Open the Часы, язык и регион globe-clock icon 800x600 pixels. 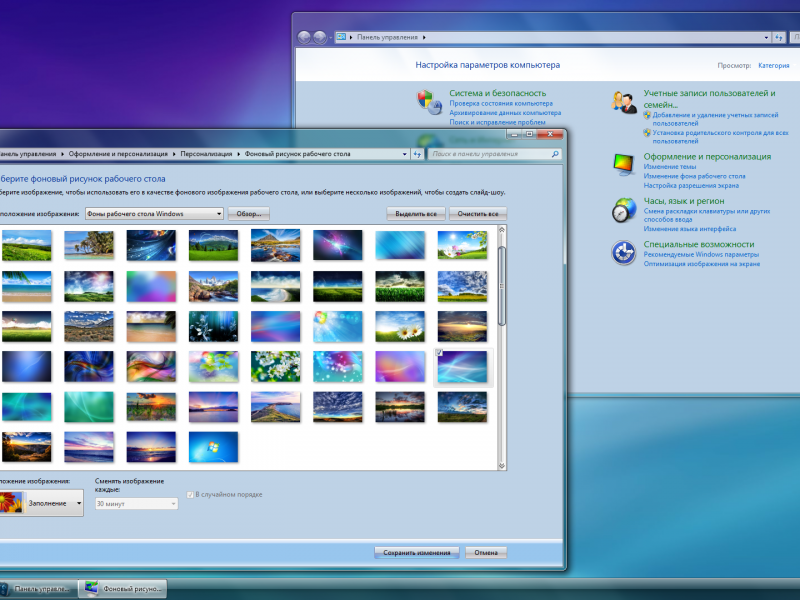coord(624,210)
